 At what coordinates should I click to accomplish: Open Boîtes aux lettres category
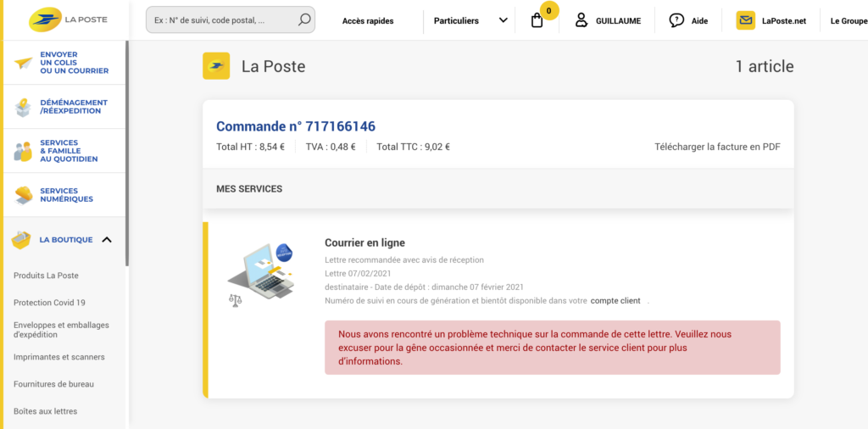pos(46,411)
